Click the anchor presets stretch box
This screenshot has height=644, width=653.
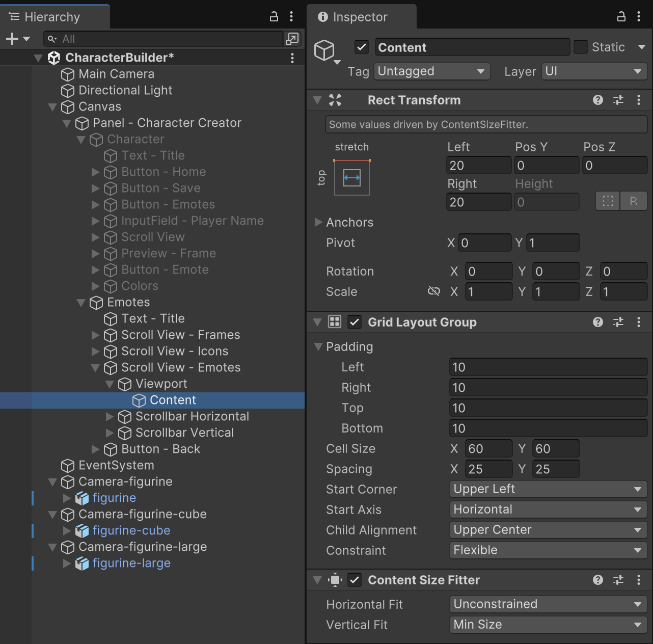(x=351, y=178)
